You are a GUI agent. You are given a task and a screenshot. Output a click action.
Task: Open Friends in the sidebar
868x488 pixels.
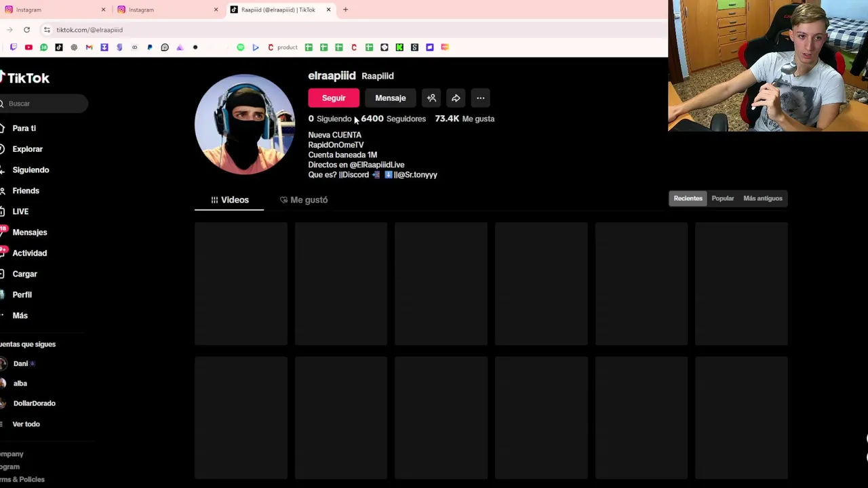coord(26,191)
